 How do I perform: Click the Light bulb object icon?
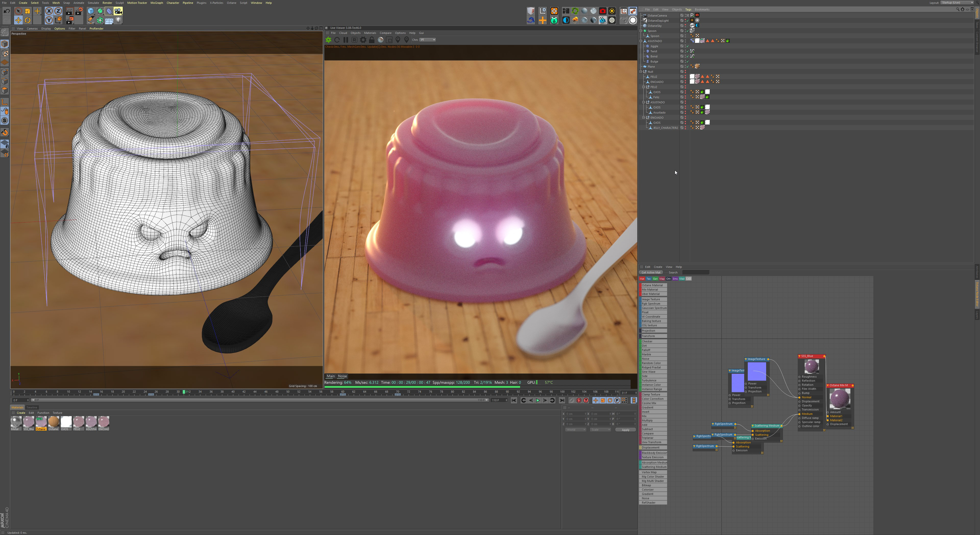[x=118, y=20]
